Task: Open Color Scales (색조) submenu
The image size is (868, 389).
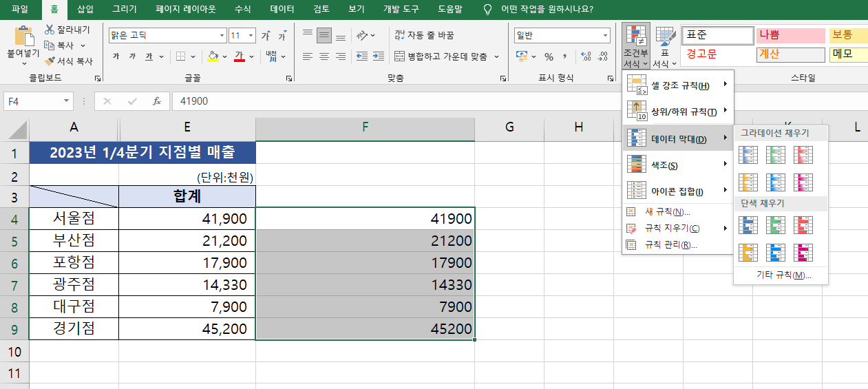Action: click(678, 165)
